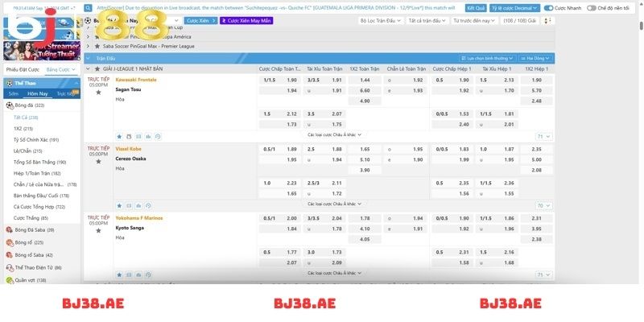
Task: Switch to the Sớm tab
Action: tap(13, 93)
